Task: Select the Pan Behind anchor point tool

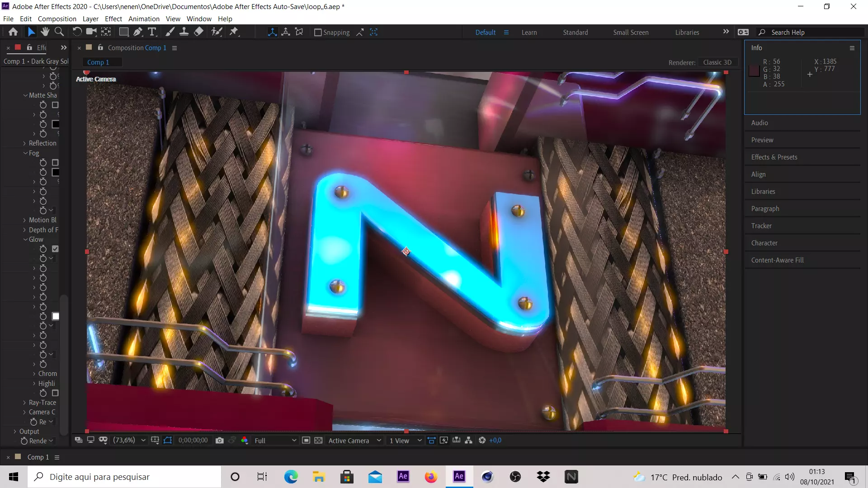Action: tap(106, 32)
